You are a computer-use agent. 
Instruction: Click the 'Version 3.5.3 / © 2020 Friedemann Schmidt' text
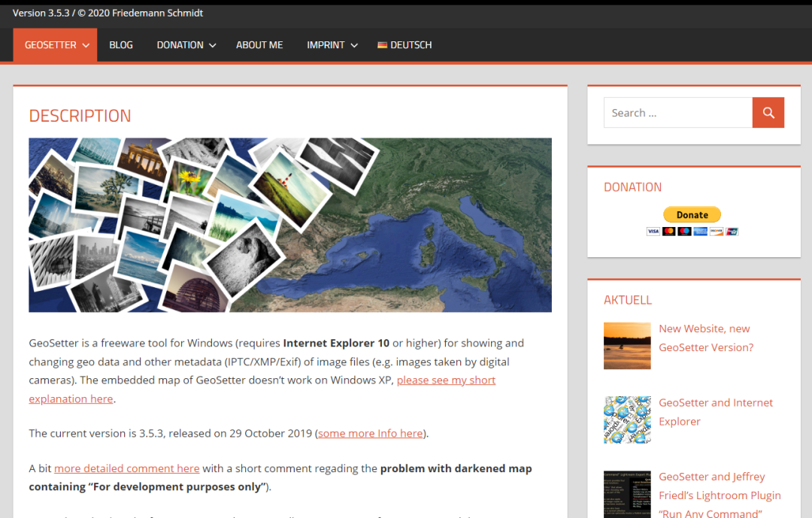pos(108,13)
